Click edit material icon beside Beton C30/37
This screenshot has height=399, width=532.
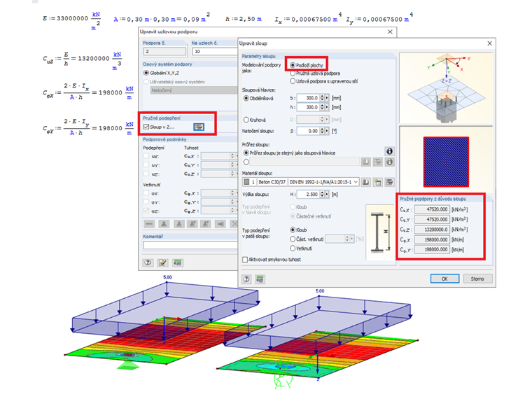(389, 182)
